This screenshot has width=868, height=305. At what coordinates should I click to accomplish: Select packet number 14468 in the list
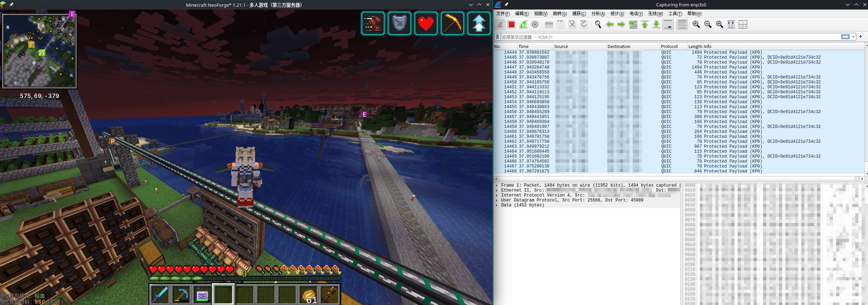click(679, 171)
